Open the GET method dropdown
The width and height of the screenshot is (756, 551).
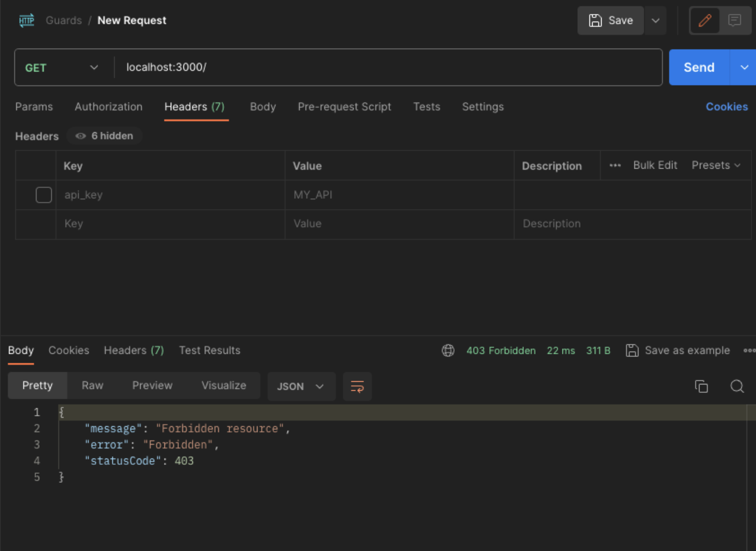click(61, 68)
